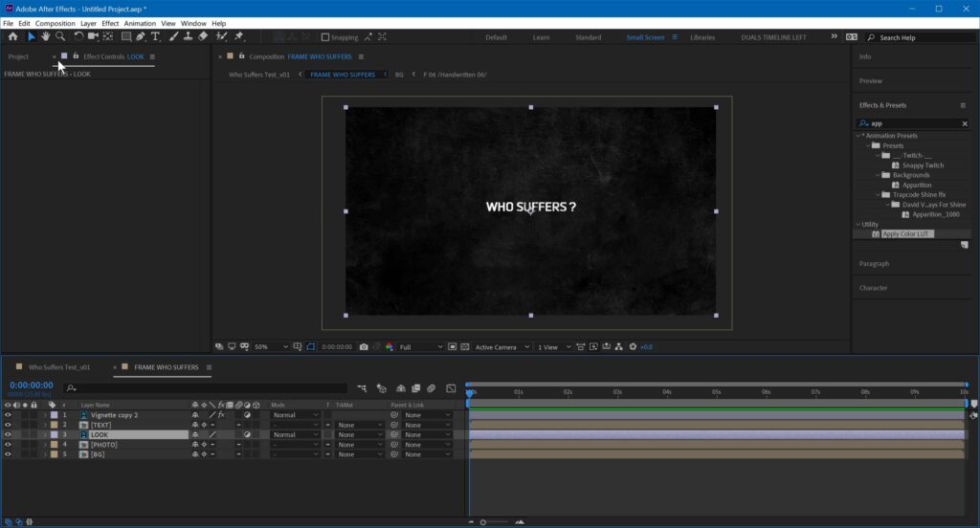980x528 pixels.
Task: Switch to the Who Suffers Test_v01 timeline tab
Action: (x=59, y=367)
